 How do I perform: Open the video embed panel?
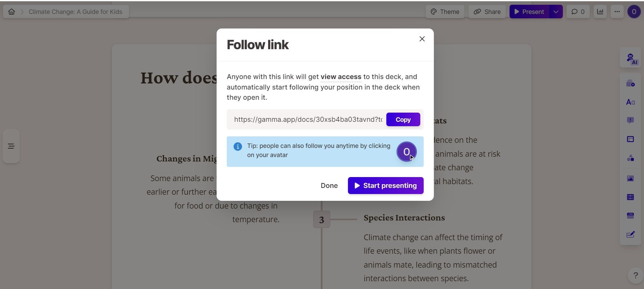tap(630, 197)
